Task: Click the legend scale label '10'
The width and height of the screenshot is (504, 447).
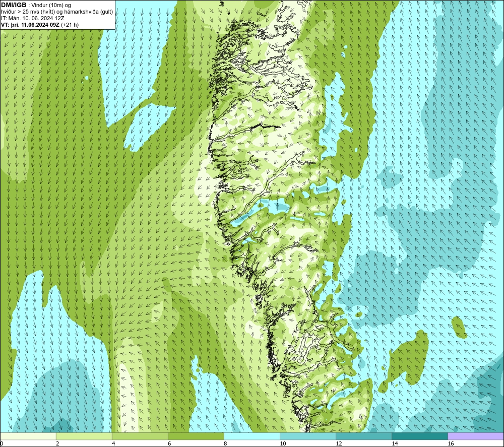Action: [283, 444]
